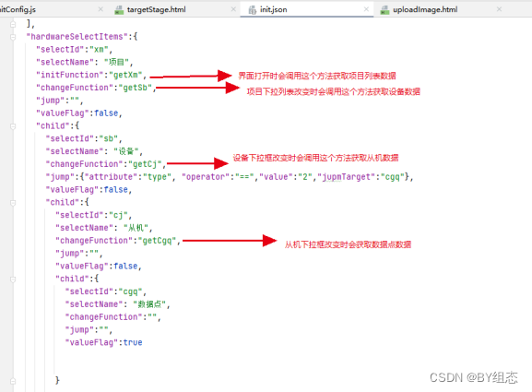Click the targetStage.html file type icon

119,10
